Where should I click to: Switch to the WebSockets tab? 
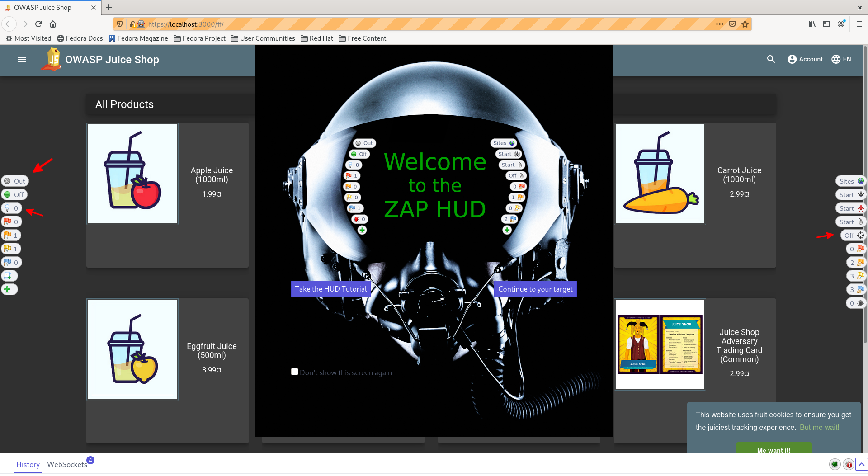(67, 465)
